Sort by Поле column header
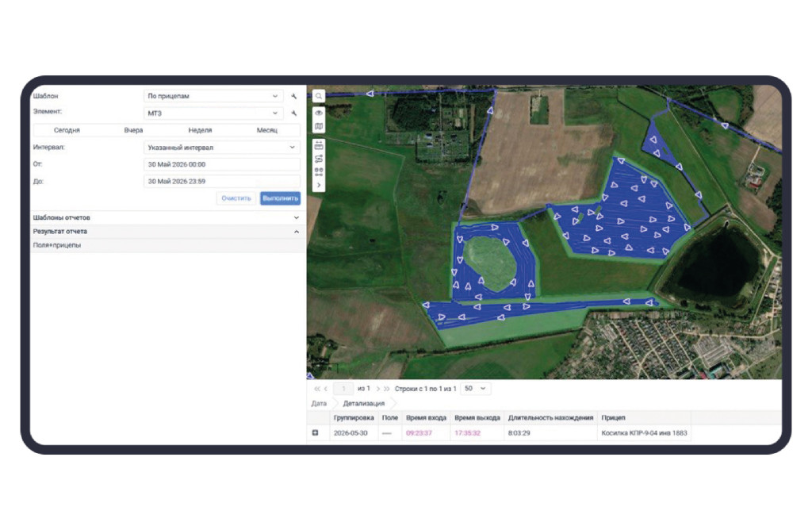 click(x=390, y=417)
